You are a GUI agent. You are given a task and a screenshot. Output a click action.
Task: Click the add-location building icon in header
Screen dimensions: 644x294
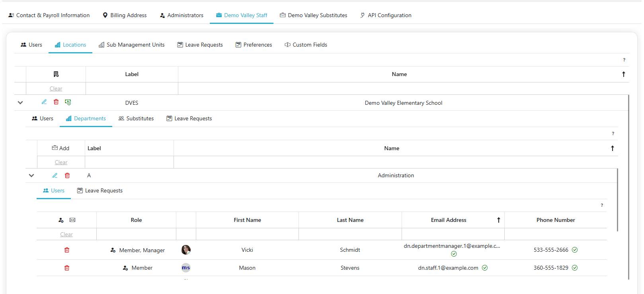coord(56,74)
